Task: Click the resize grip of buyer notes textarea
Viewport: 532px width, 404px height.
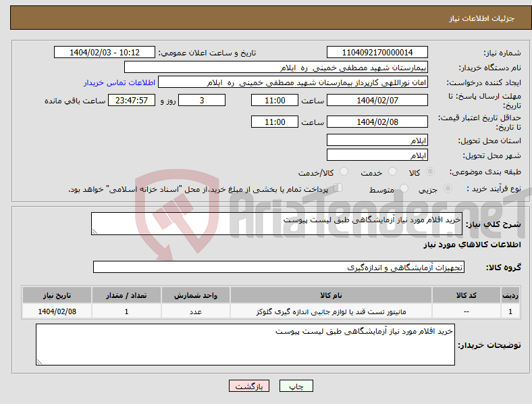Action: [39, 362]
